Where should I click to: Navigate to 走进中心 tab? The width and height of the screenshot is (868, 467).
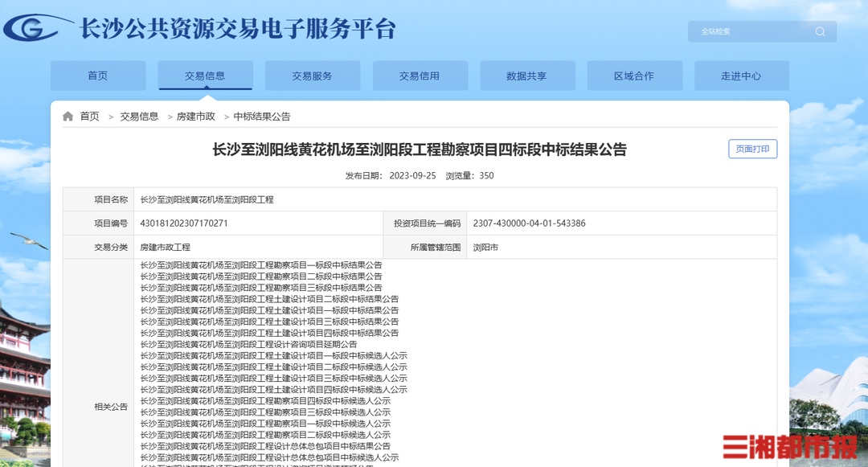click(741, 76)
